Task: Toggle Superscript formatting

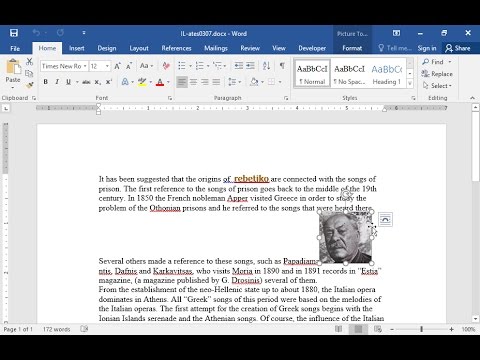Action: tap(109, 82)
